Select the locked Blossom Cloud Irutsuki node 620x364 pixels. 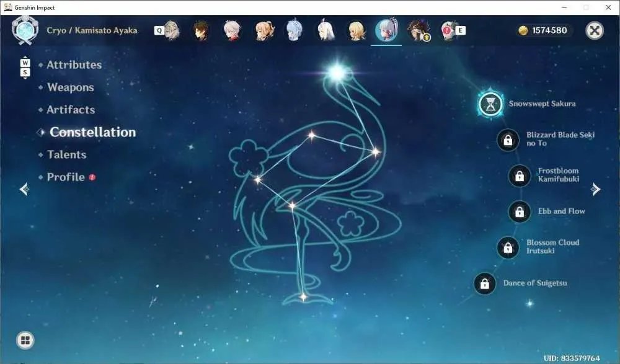pyautogui.click(x=508, y=247)
